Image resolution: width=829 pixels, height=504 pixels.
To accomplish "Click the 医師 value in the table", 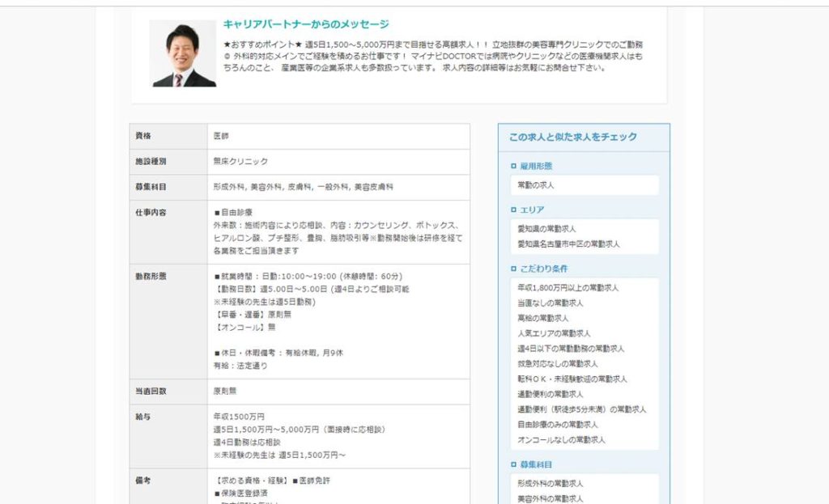I will tap(221, 136).
